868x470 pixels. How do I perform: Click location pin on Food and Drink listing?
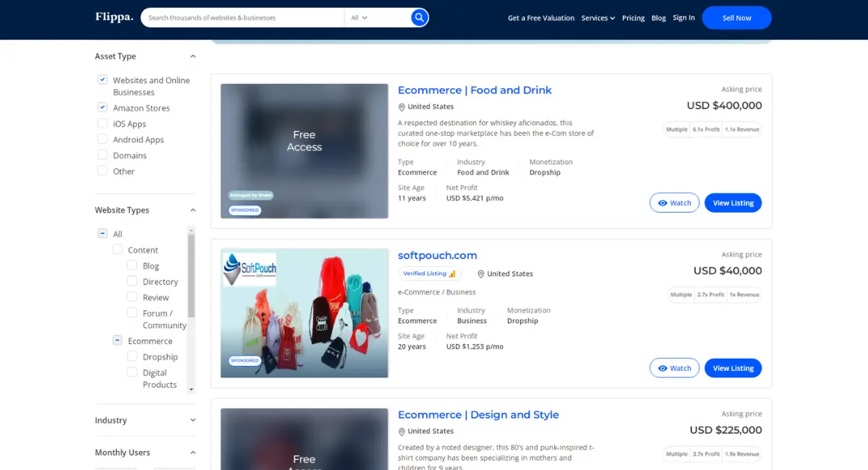click(x=401, y=107)
